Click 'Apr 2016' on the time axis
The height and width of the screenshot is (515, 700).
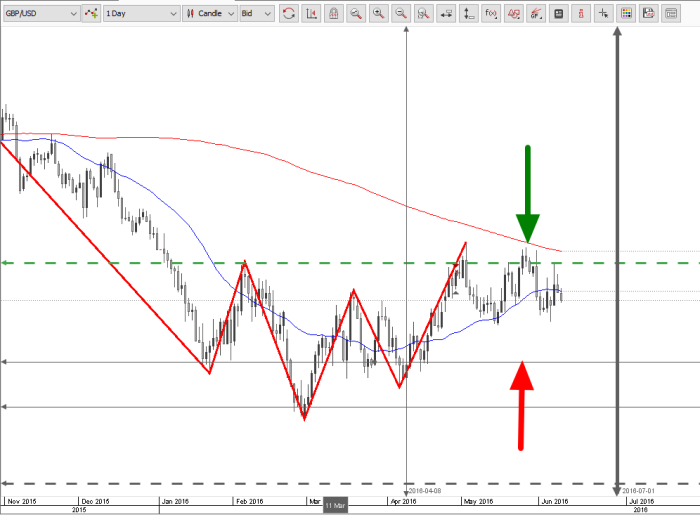pyautogui.click(x=403, y=501)
